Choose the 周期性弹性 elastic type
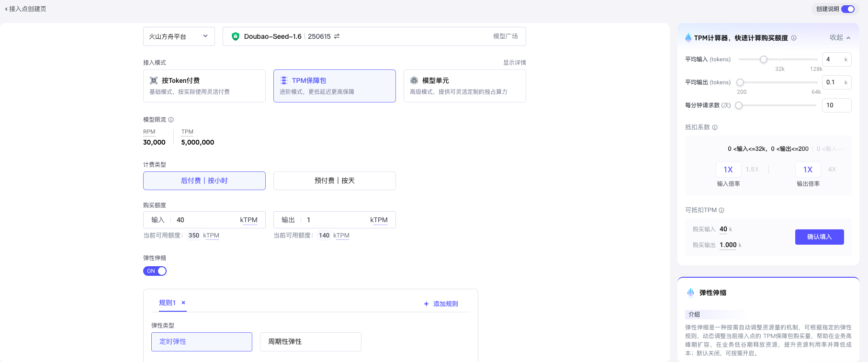This screenshot has height=362, width=868. pyautogui.click(x=310, y=342)
